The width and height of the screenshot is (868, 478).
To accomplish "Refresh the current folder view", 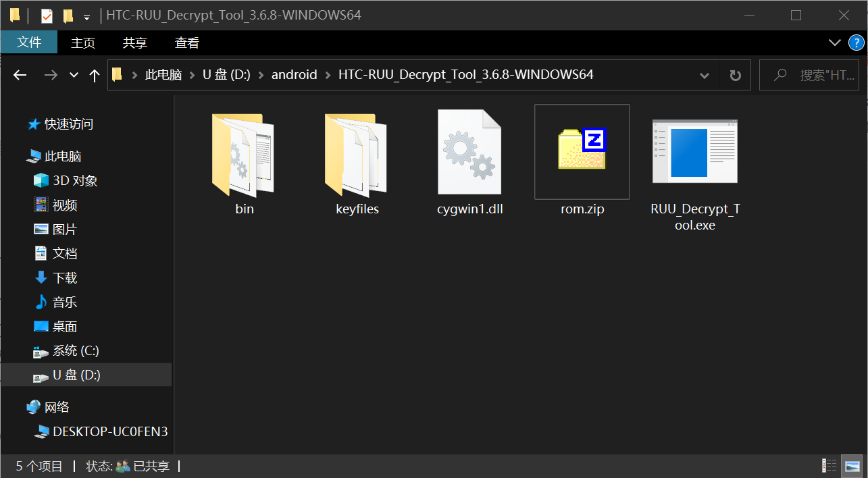I will pyautogui.click(x=735, y=75).
